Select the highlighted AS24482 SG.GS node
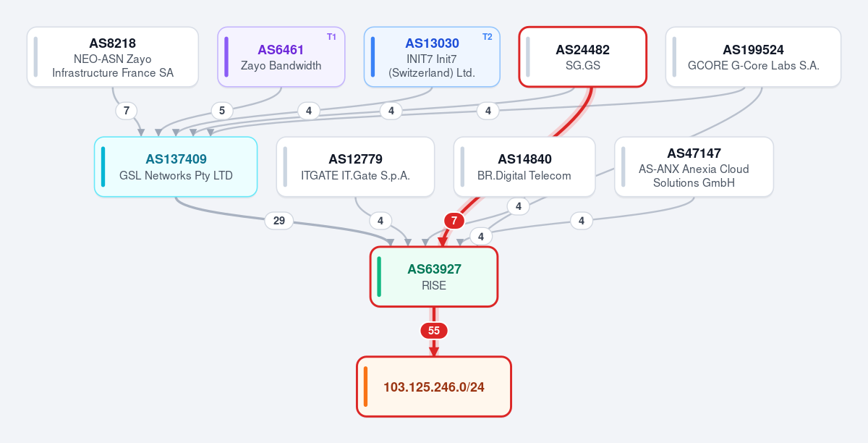This screenshot has height=443, width=868. coord(583,57)
